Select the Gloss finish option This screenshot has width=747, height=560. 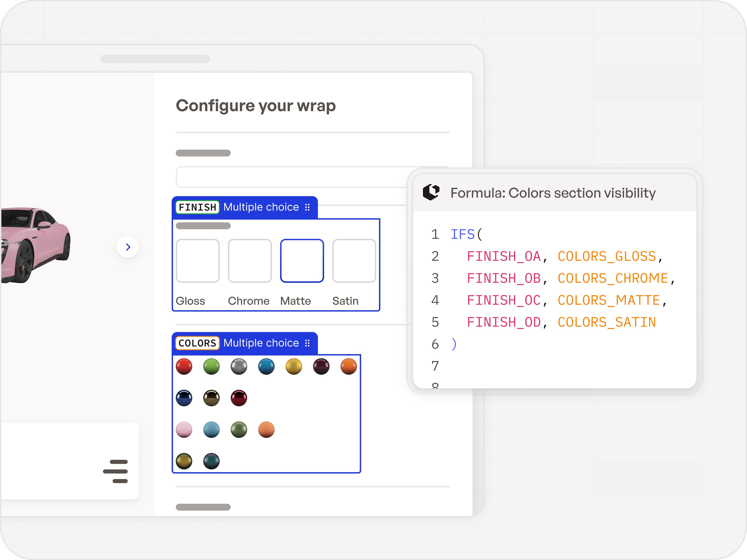(x=198, y=261)
